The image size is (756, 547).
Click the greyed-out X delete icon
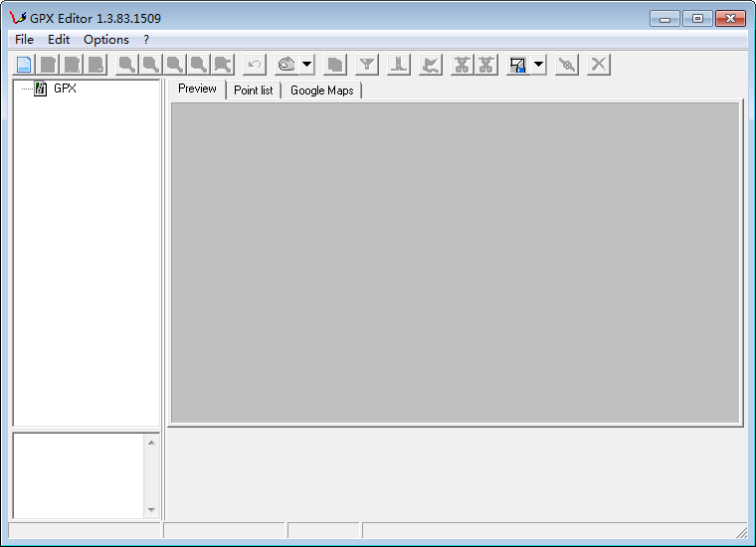(599, 64)
